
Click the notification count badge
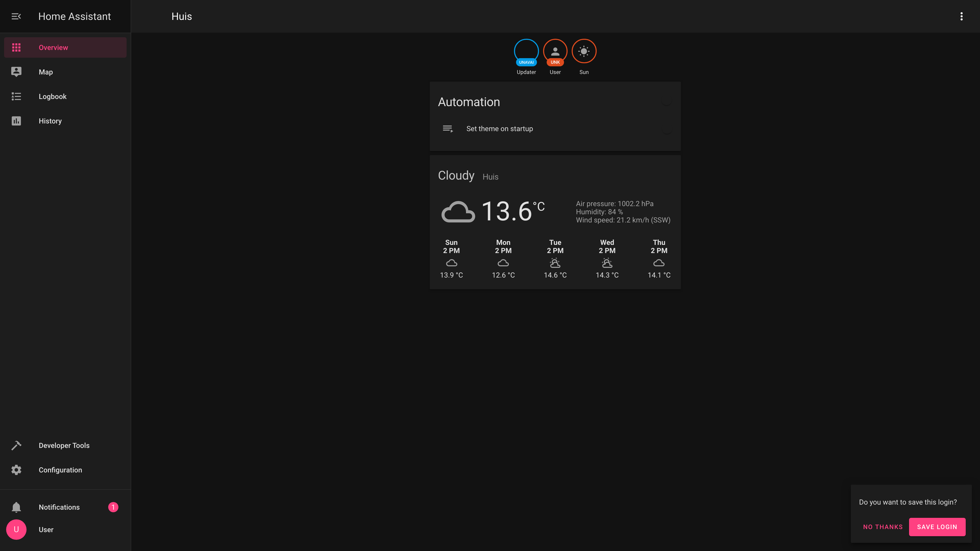113,507
